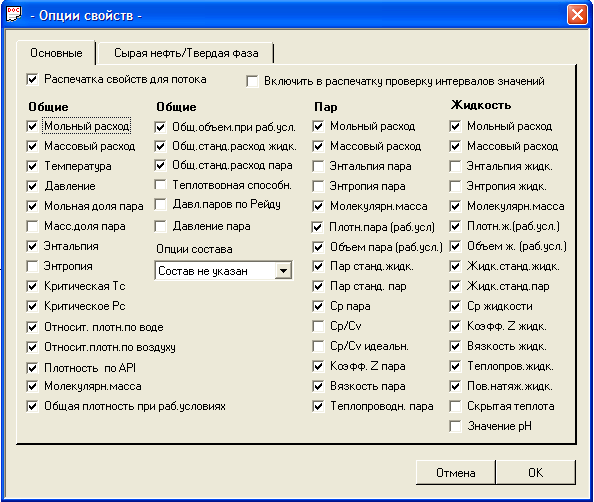Screen dimensions: 594x502
Task: Uncheck the Cp пара checkbox
Action: pyautogui.click(x=319, y=306)
